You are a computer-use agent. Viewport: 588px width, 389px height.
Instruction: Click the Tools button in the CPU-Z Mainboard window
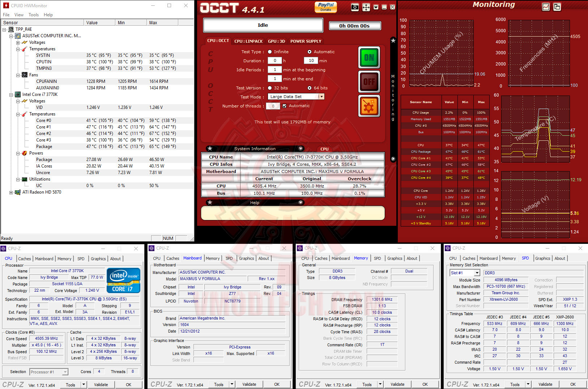(x=219, y=384)
